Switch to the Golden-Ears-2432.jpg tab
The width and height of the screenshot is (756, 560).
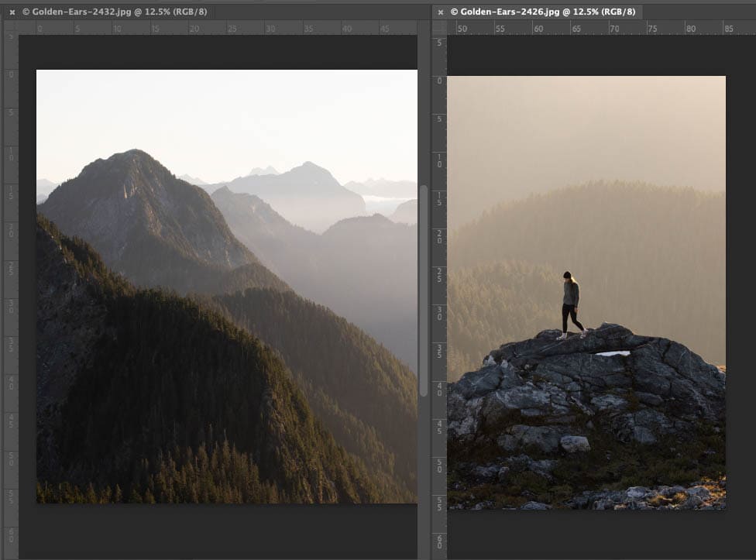click(115, 12)
